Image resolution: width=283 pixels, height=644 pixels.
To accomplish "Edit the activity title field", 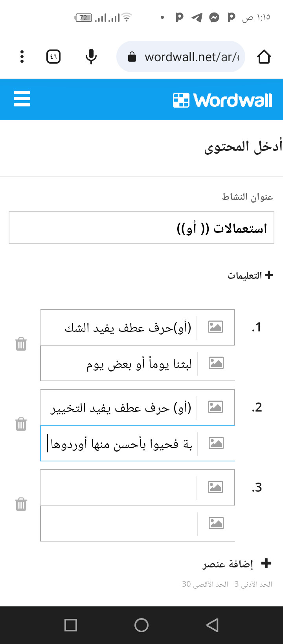I will [141, 228].
